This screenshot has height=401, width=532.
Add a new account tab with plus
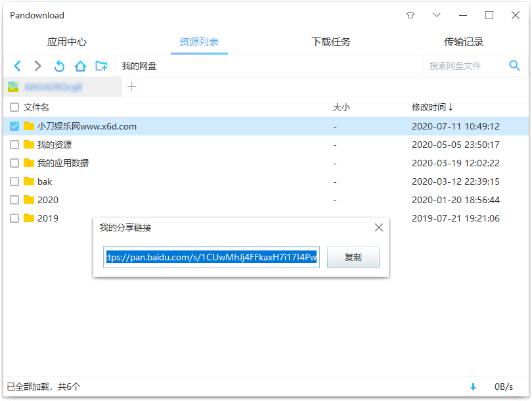pos(131,86)
